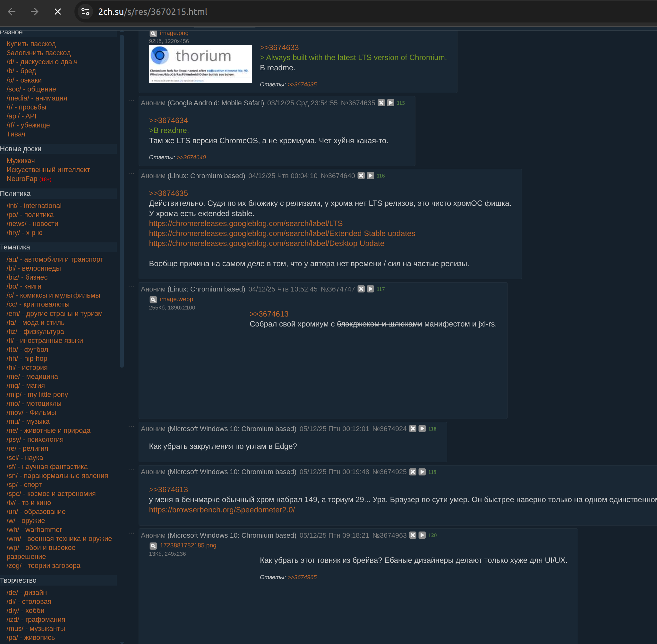
Task: Open the post menu dots for №3674925
Action: [131, 470]
